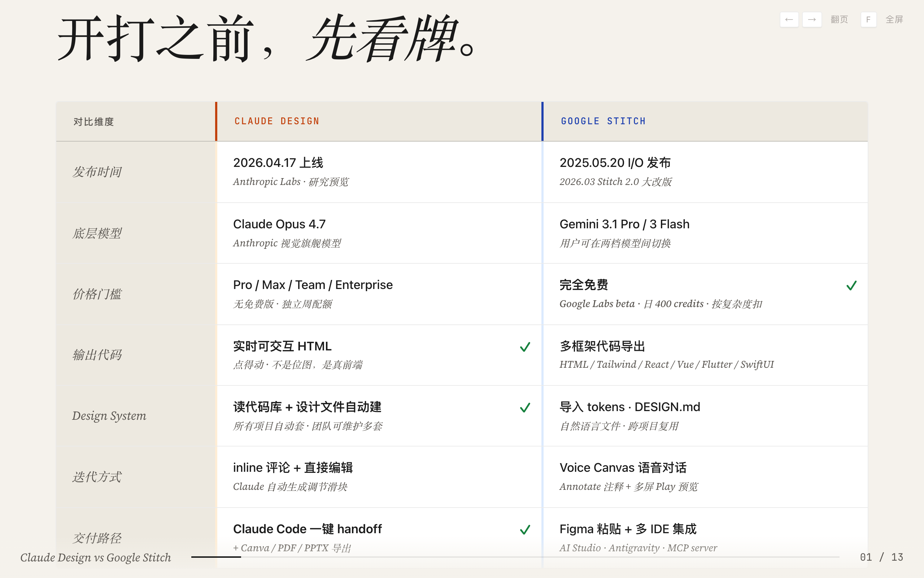Click the Pro / Max / Team / Enterprise text
Viewport: 924px width, 578px height.
pos(313,285)
